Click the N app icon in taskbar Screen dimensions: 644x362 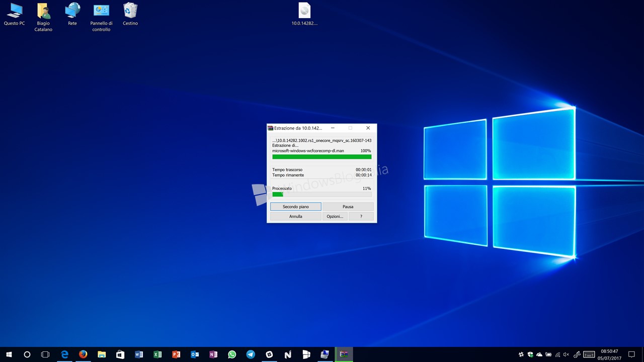[288, 354]
